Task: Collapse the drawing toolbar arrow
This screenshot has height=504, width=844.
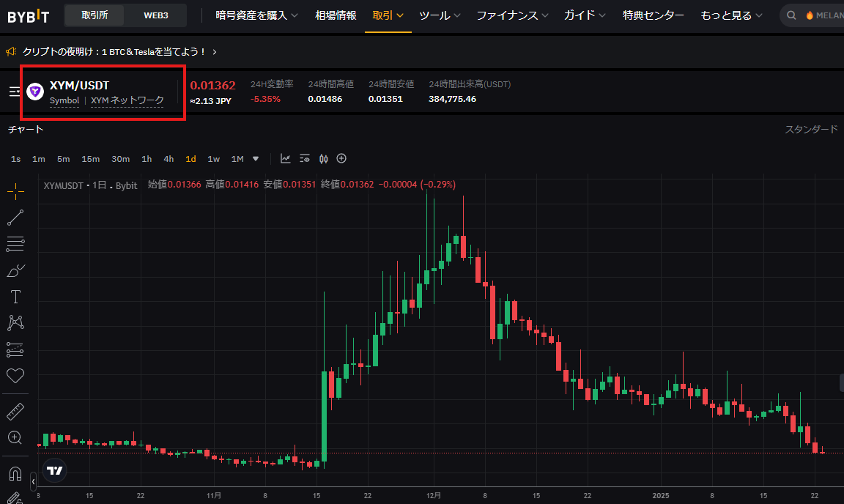Action: (x=34, y=481)
